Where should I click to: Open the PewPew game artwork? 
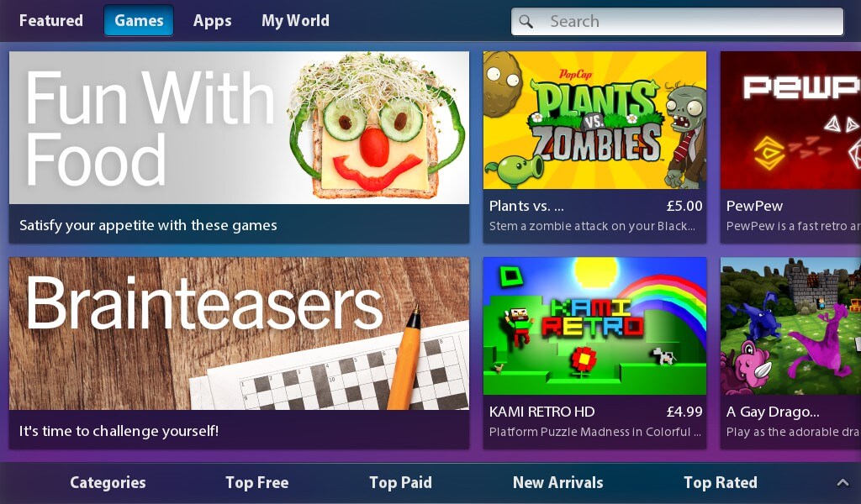(790, 120)
